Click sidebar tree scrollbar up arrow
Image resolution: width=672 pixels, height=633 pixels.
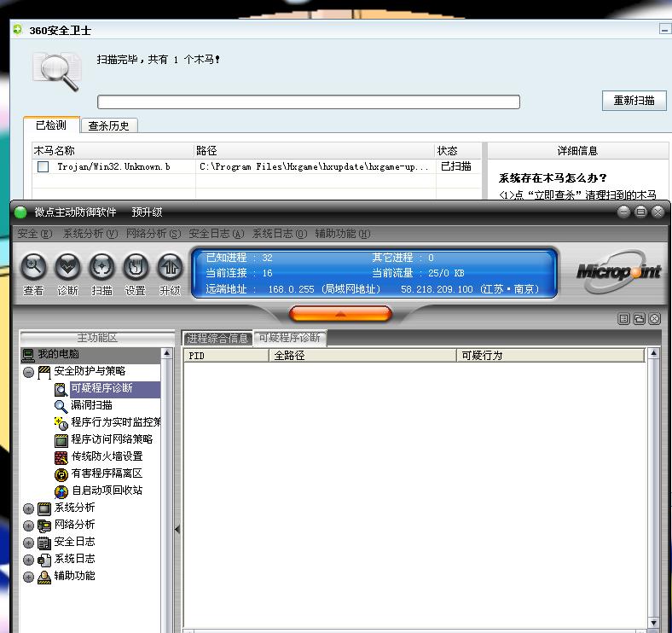click(167, 353)
